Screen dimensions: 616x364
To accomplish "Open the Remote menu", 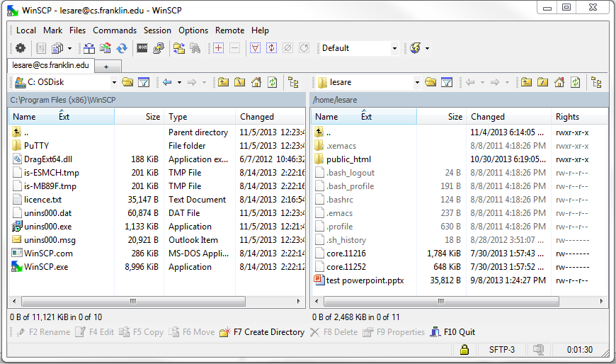I will (229, 30).
